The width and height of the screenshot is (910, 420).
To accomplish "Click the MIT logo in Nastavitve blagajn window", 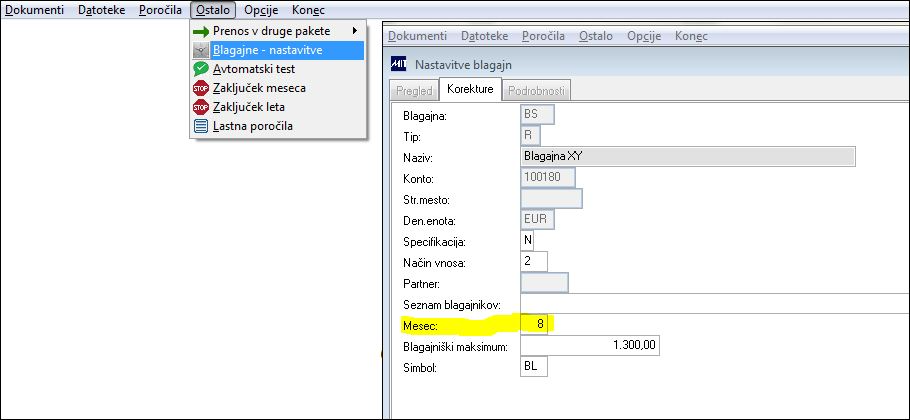I will click(399, 64).
